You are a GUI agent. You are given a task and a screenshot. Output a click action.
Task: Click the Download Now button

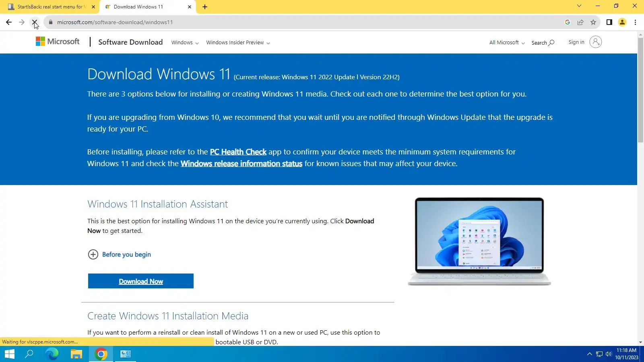141,281
